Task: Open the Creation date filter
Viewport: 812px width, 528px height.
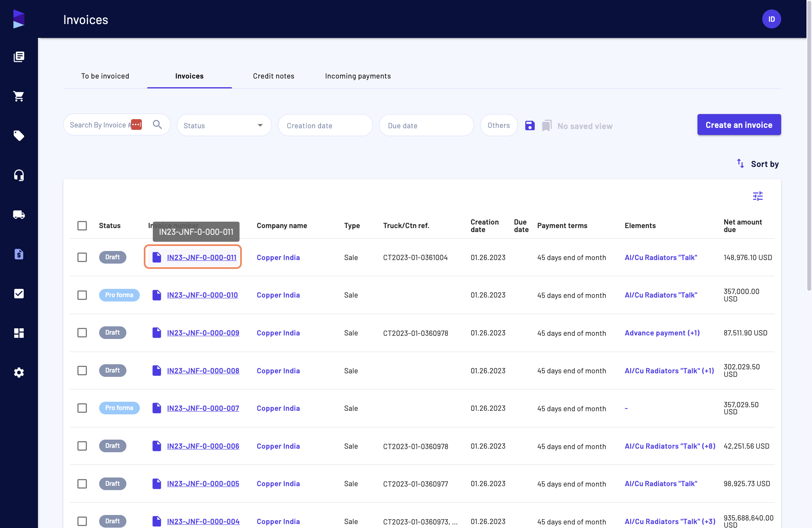Action: click(x=325, y=125)
